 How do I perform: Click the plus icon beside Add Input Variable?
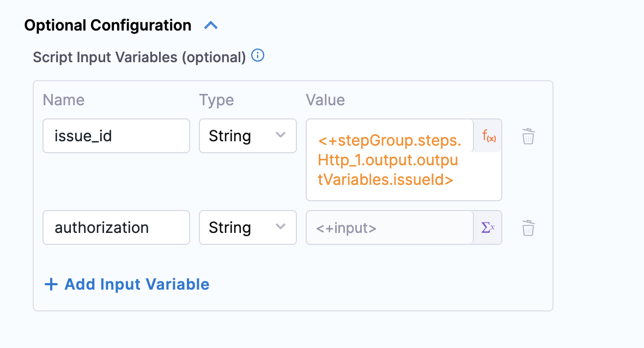click(x=51, y=284)
